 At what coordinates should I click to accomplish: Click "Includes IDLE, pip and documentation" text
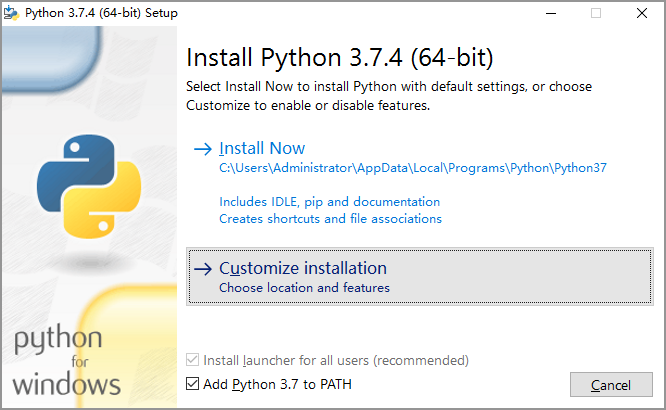click(x=329, y=201)
